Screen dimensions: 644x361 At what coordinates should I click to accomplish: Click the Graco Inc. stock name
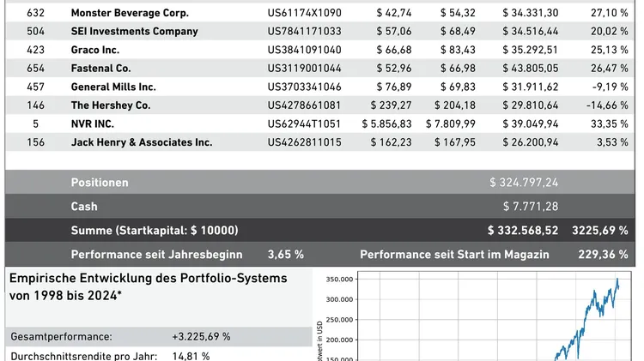coord(94,50)
